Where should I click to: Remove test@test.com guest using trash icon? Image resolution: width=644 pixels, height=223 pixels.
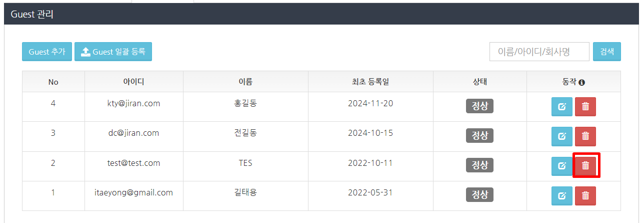[585, 166]
